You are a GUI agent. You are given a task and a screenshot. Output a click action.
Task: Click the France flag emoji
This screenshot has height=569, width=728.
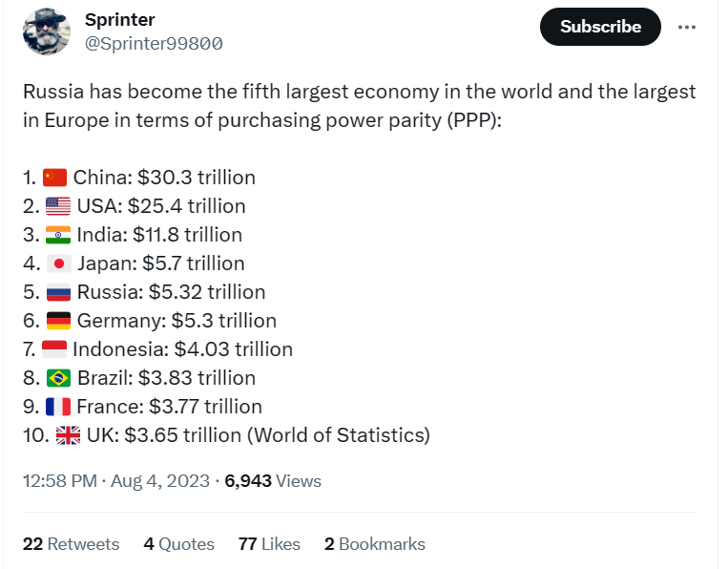58,407
